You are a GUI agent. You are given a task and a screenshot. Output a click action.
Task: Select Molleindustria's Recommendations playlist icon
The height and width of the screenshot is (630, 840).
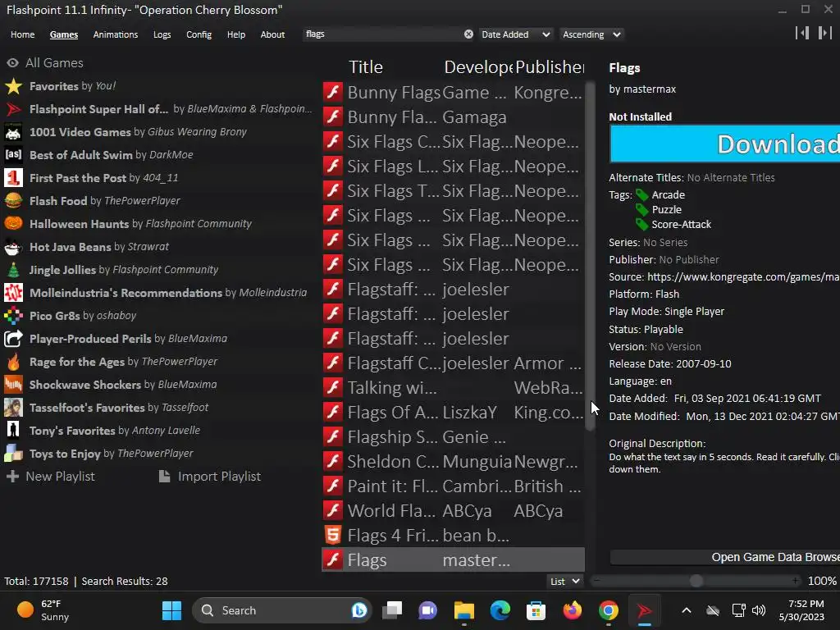pyautogui.click(x=13, y=293)
